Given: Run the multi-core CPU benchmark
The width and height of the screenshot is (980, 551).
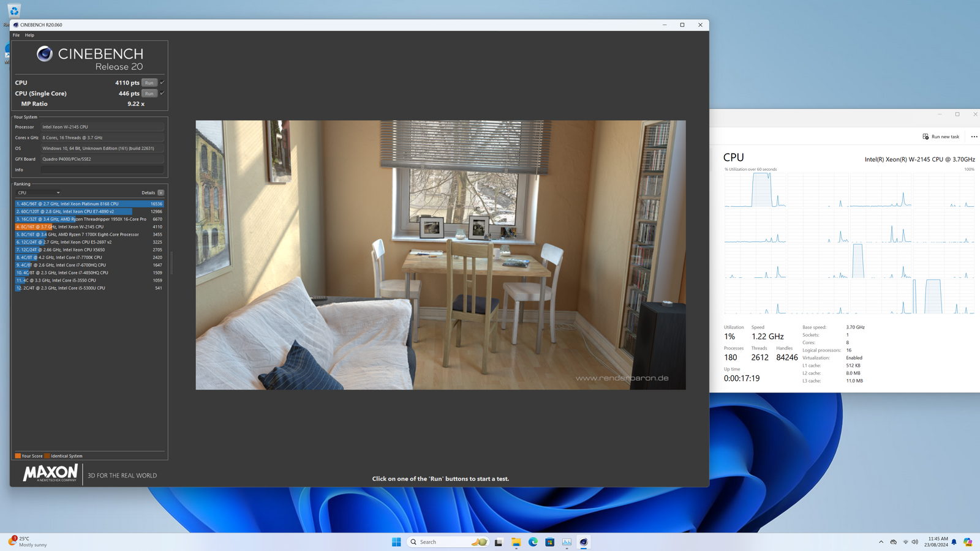Looking at the screenshot, I should click(x=149, y=83).
